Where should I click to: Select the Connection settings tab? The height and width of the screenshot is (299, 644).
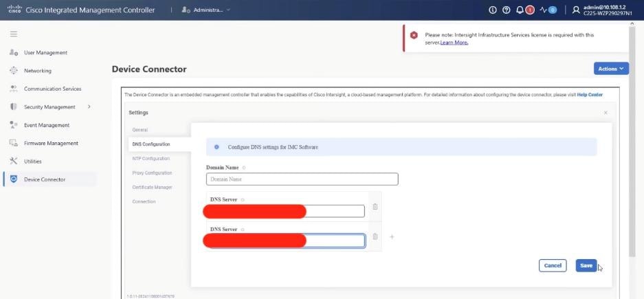pos(144,201)
